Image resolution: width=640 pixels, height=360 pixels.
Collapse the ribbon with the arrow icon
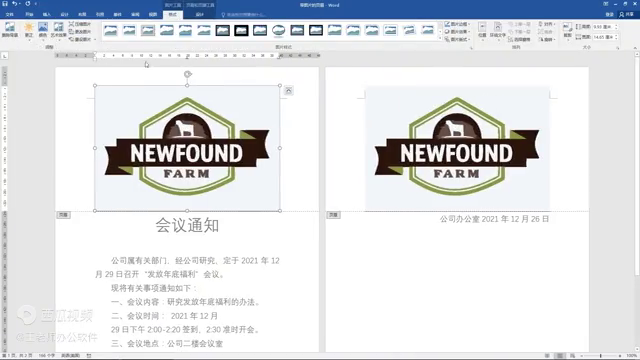click(x=635, y=48)
